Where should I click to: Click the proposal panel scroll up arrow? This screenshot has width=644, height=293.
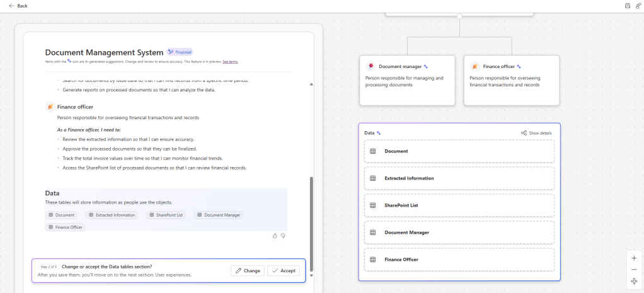[311, 84]
